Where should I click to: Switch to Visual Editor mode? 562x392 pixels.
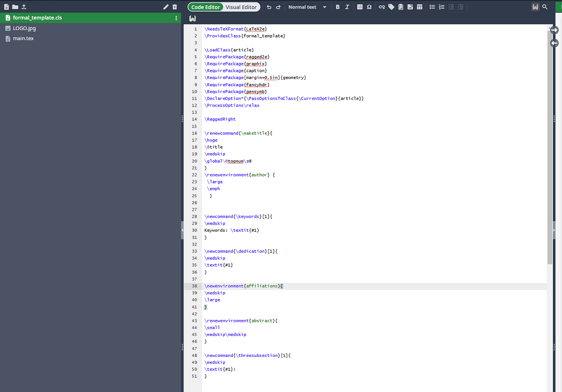coord(241,7)
